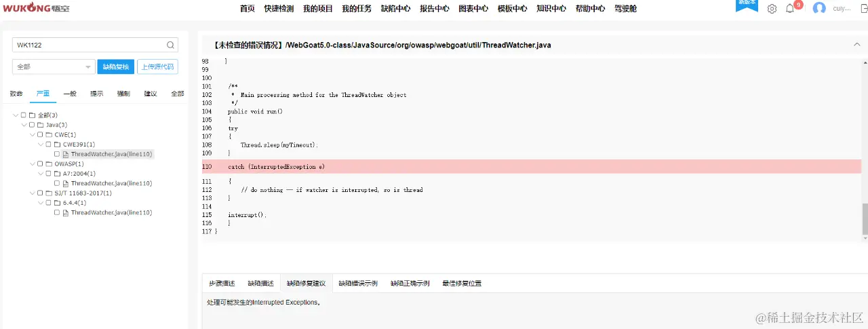The height and width of the screenshot is (329, 868).
Task: Click the folder icon of OWASP(1) node
Action: tap(48, 163)
